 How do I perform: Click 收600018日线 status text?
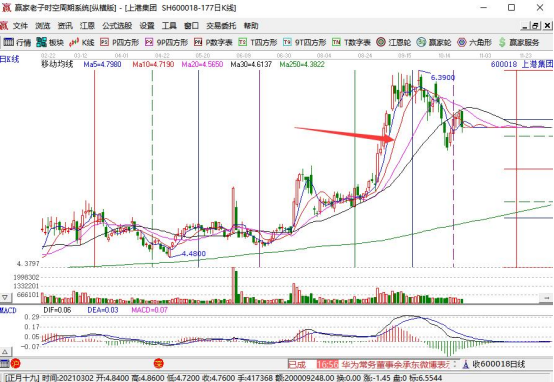coord(499,364)
